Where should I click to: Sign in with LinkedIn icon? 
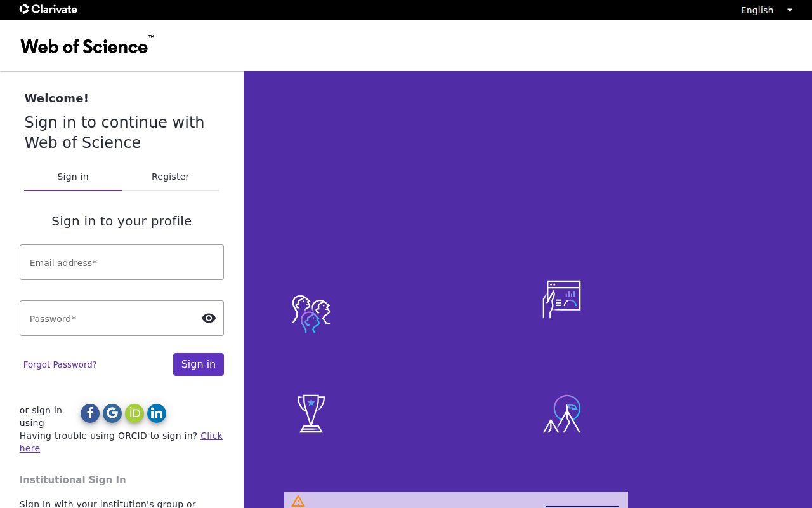pos(157,413)
